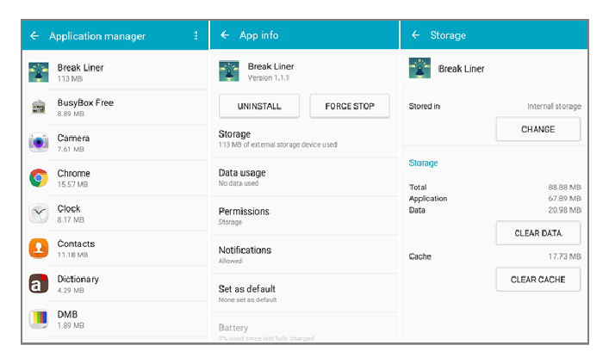Click the Data 20.98 MB value

[x=565, y=210]
